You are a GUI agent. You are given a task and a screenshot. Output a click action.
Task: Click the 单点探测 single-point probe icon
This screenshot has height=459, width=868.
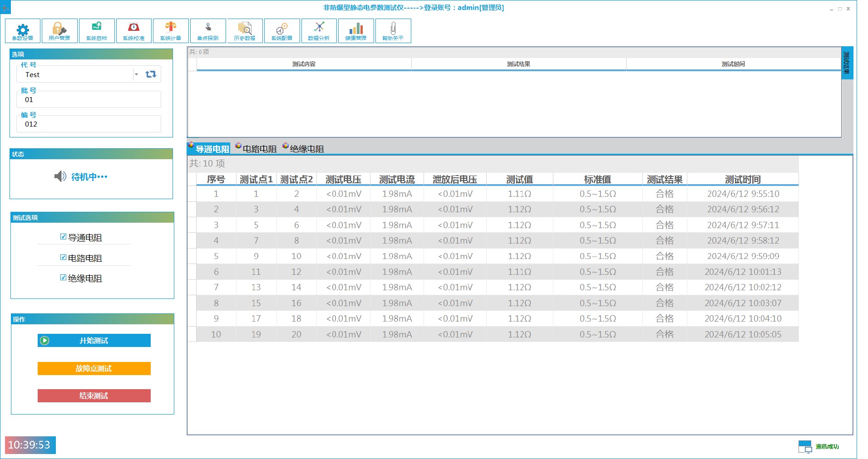click(208, 31)
